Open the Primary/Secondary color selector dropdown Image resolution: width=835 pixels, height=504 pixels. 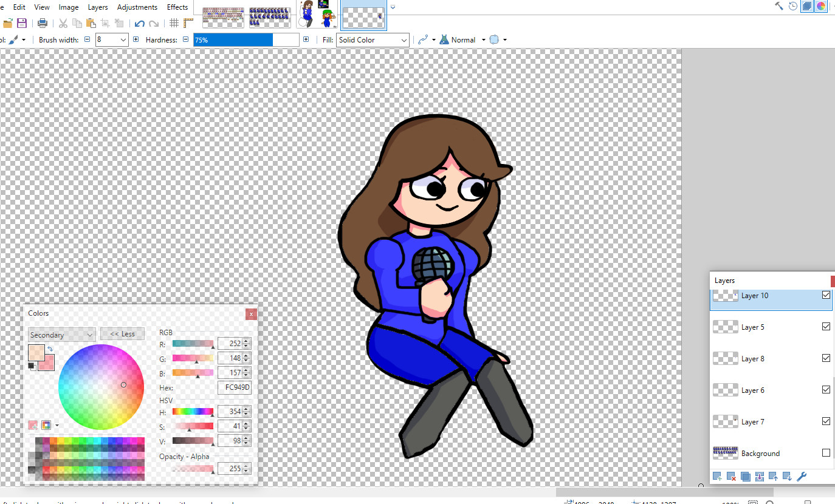(x=61, y=335)
